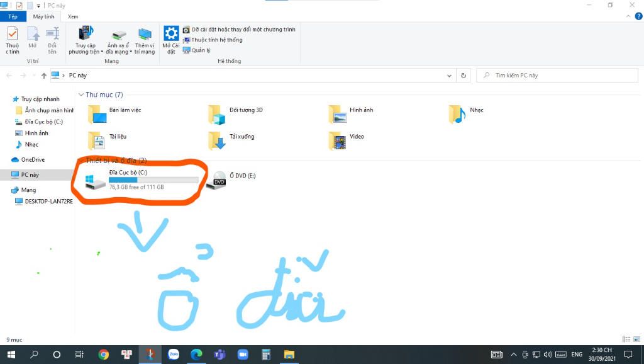
Task: Open the help question mark icon
Action: tap(639, 16)
